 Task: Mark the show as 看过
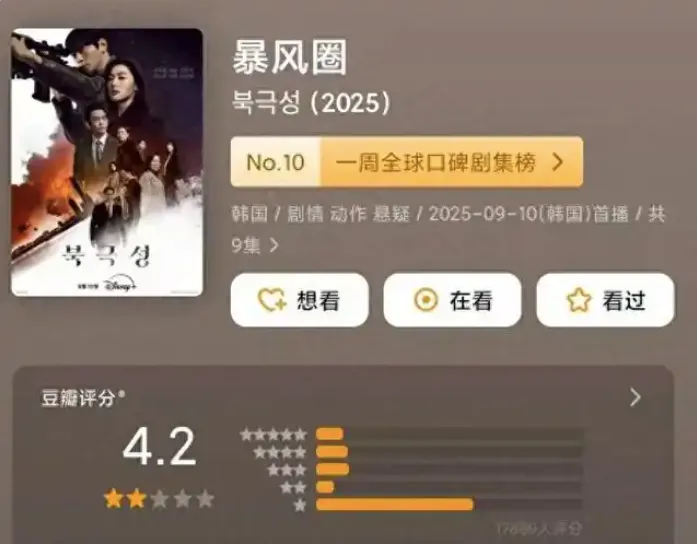[x=605, y=300]
